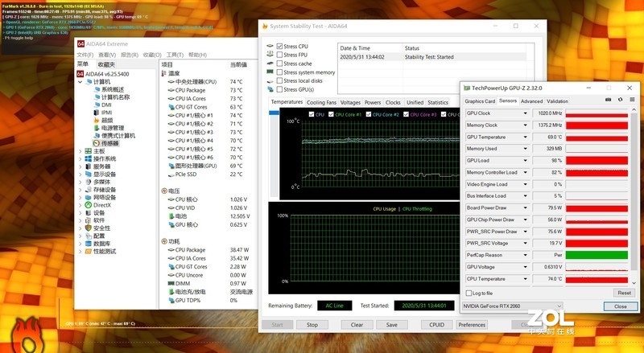644x353 pixels.
Task: Enable the Stress GPU(s) checkbox
Action: (x=279, y=89)
